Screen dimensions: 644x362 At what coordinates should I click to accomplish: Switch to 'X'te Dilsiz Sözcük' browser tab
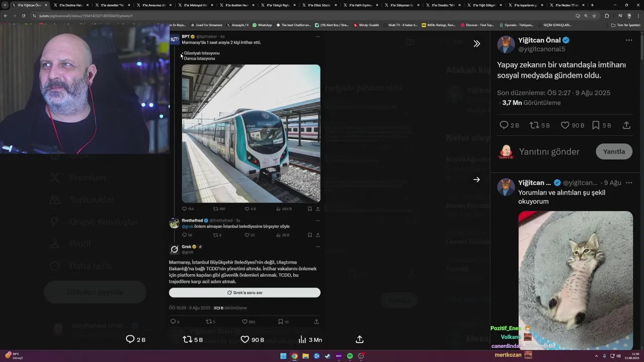[319, 5]
